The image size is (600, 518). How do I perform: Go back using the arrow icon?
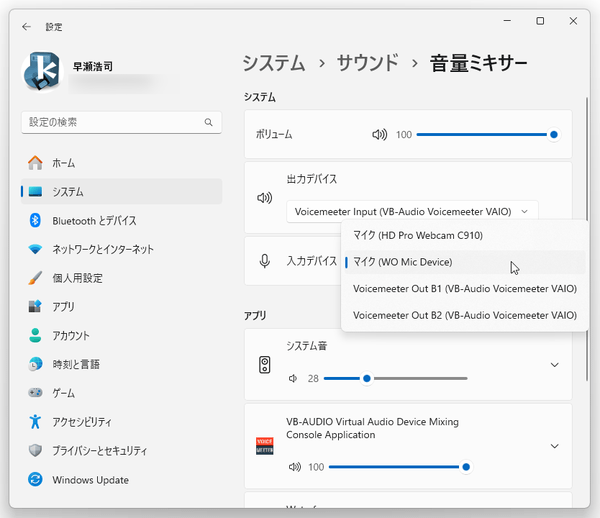pyautogui.click(x=26, y=27)
